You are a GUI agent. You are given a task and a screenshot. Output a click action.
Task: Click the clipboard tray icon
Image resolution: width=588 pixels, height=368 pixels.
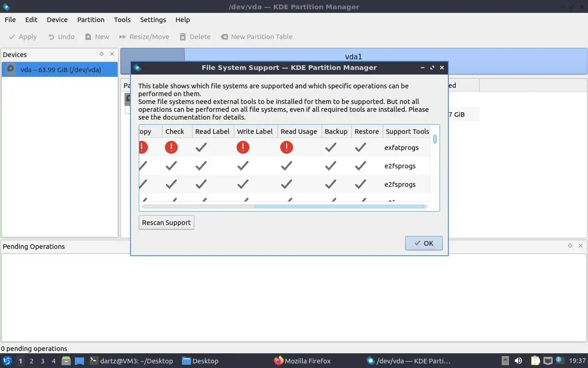click(535, 361)
